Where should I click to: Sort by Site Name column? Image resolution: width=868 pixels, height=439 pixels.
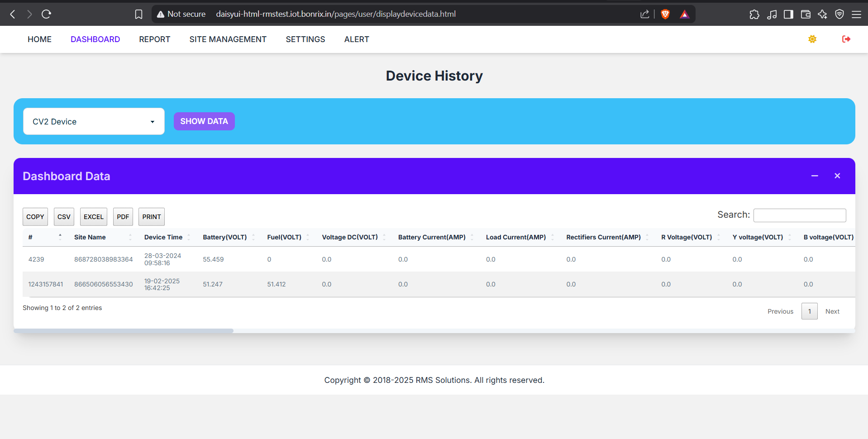pyautogui.click(x=103, y=237)
